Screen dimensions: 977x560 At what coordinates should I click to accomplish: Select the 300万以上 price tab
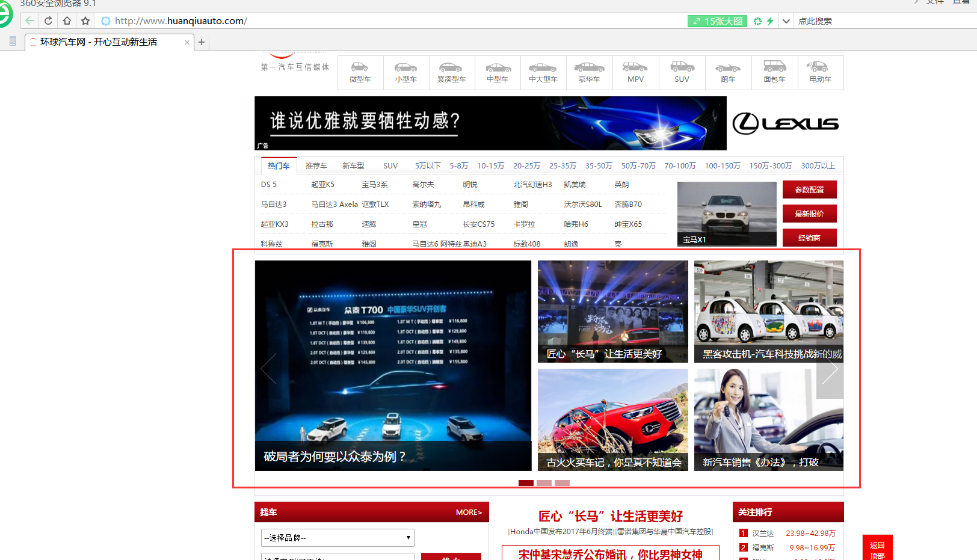tap(818, 166)
